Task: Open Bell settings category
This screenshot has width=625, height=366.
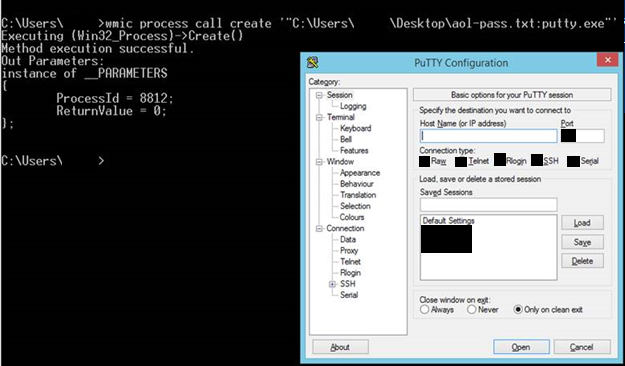Action: pos(346,140)
